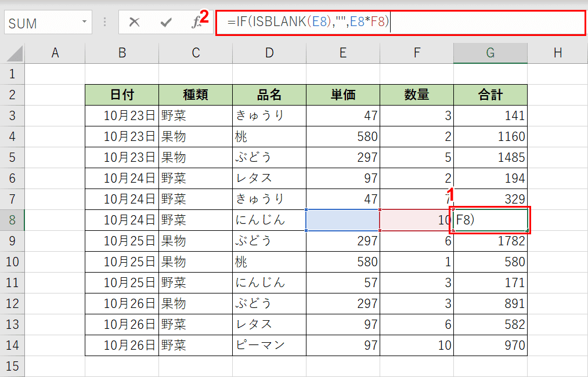Select quantity cell F8 showing 10
The height and width of the screenshot is (377, 588).
[417, 220]
